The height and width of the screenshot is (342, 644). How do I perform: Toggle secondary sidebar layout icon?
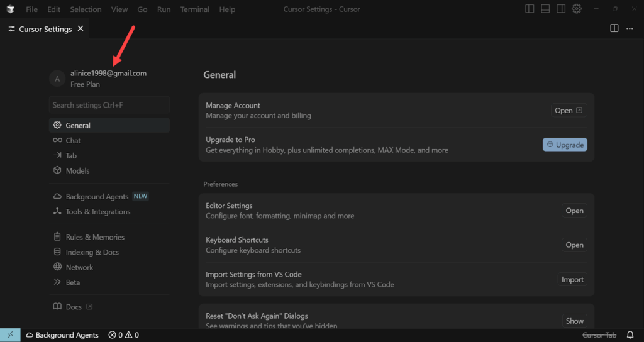[561, 9]
